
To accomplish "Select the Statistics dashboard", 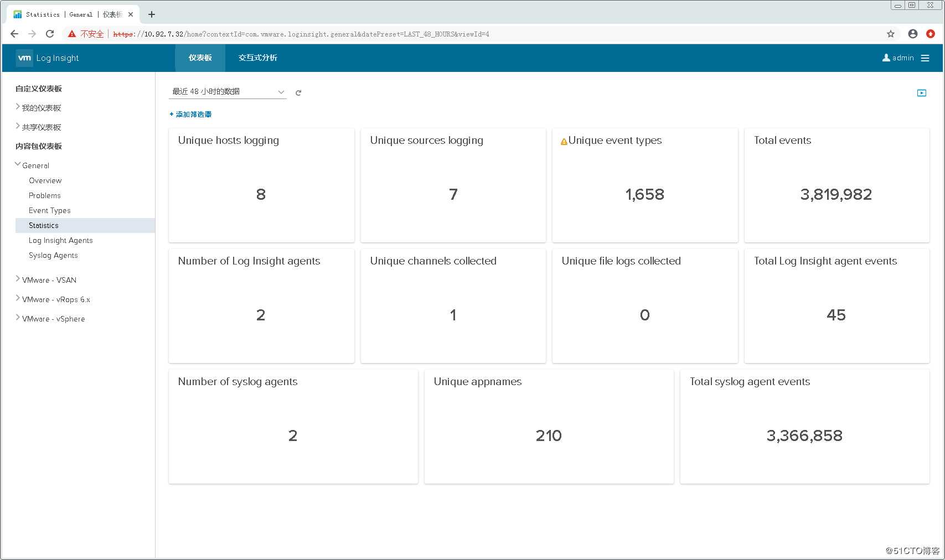I will coord(85,225).
